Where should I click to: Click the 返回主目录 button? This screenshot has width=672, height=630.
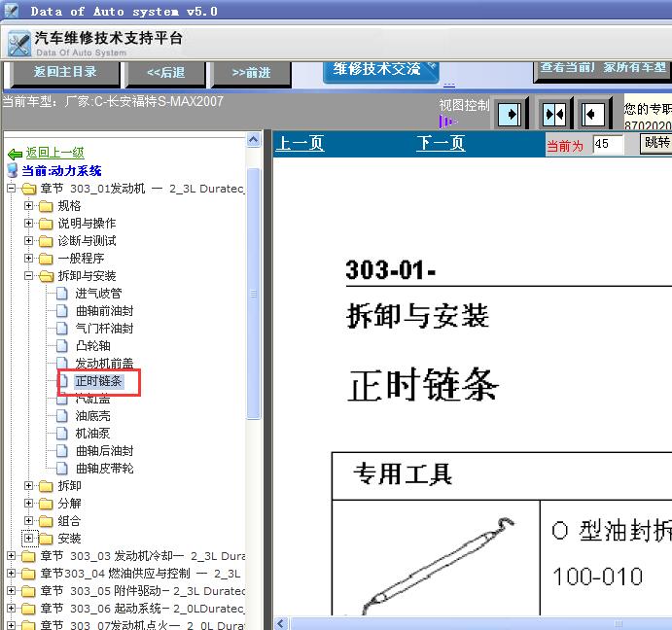65,72
